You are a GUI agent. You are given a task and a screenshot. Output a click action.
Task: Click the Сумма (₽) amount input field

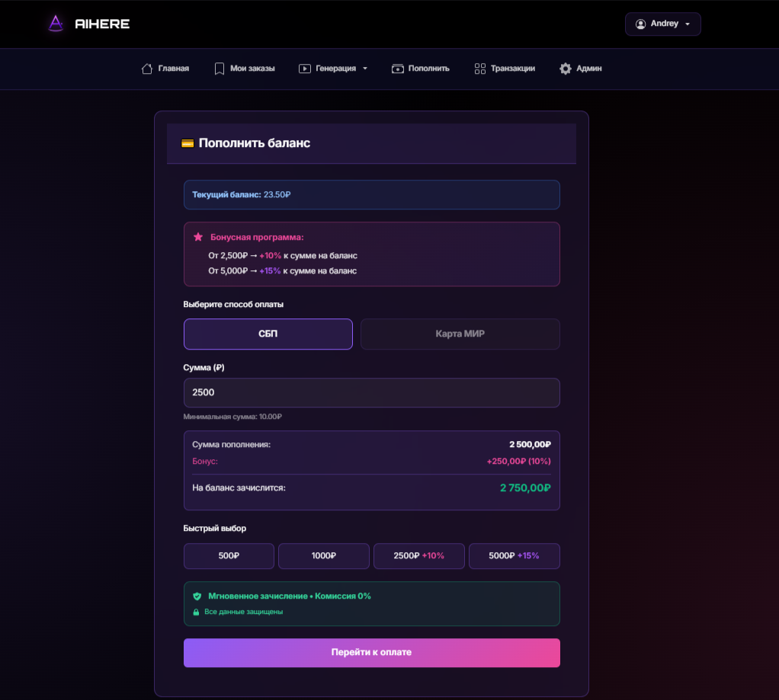[x=372, y=393]
